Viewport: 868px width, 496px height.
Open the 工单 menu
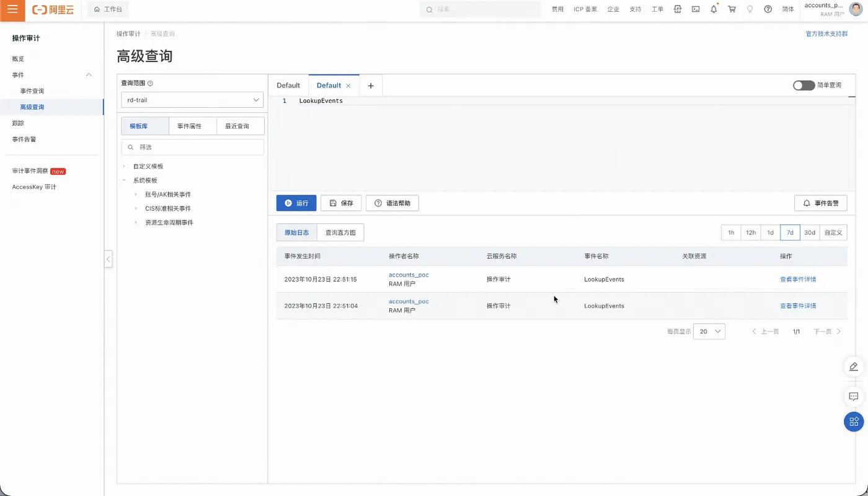click(x=658, y=9)
